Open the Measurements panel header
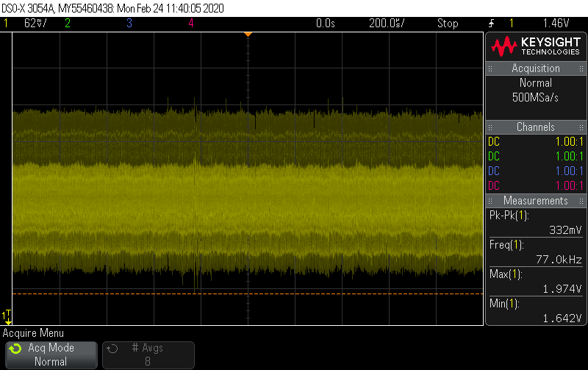 (536, 201)
